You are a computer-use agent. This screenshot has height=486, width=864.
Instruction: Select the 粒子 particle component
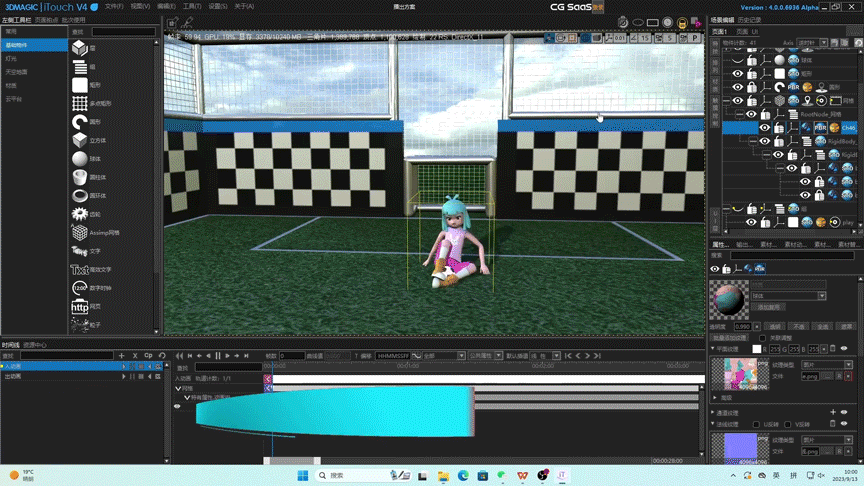[x=80, y=325]
